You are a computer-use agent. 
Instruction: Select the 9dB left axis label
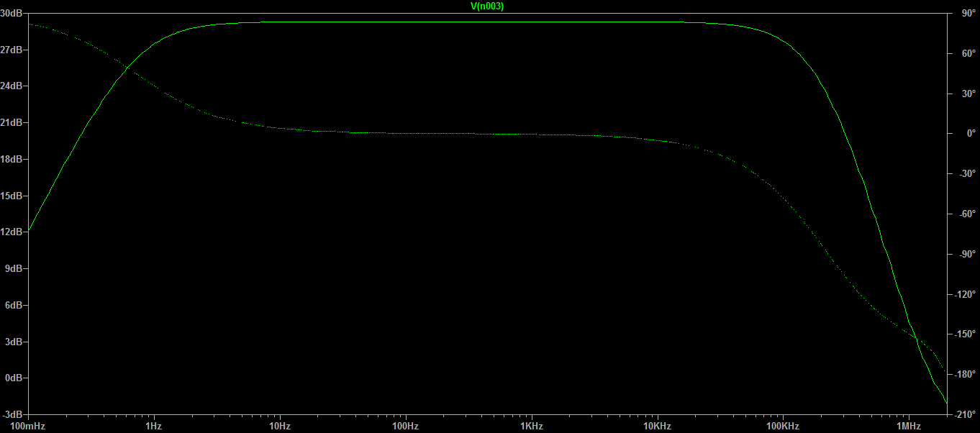pyautogui.click(x=13, y=268)
